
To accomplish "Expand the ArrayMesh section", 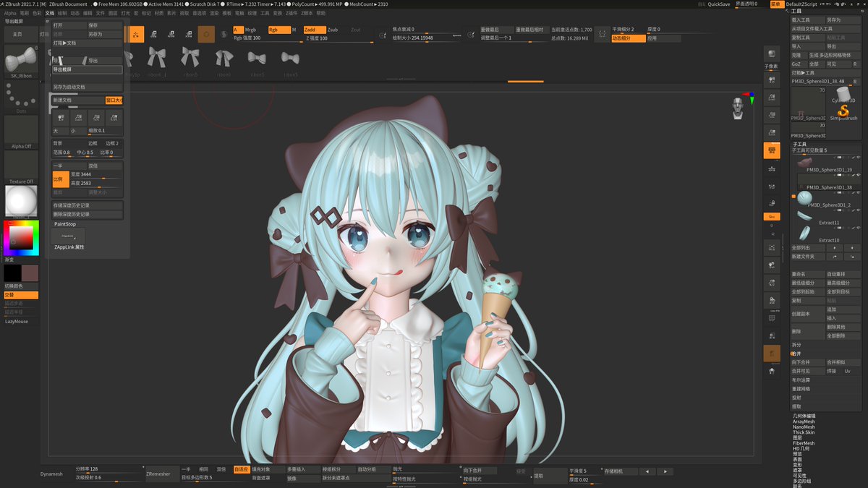I will [803, 421].
